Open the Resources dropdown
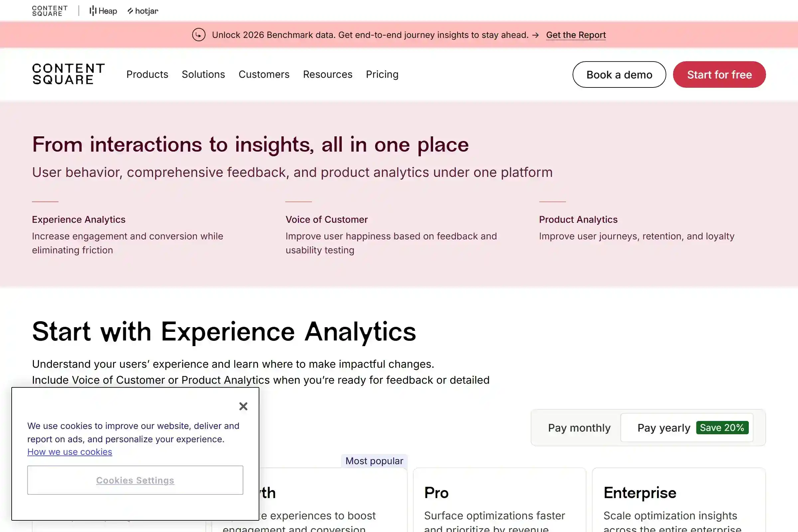Viewport: 798px width, 532px height. [328, 74]
